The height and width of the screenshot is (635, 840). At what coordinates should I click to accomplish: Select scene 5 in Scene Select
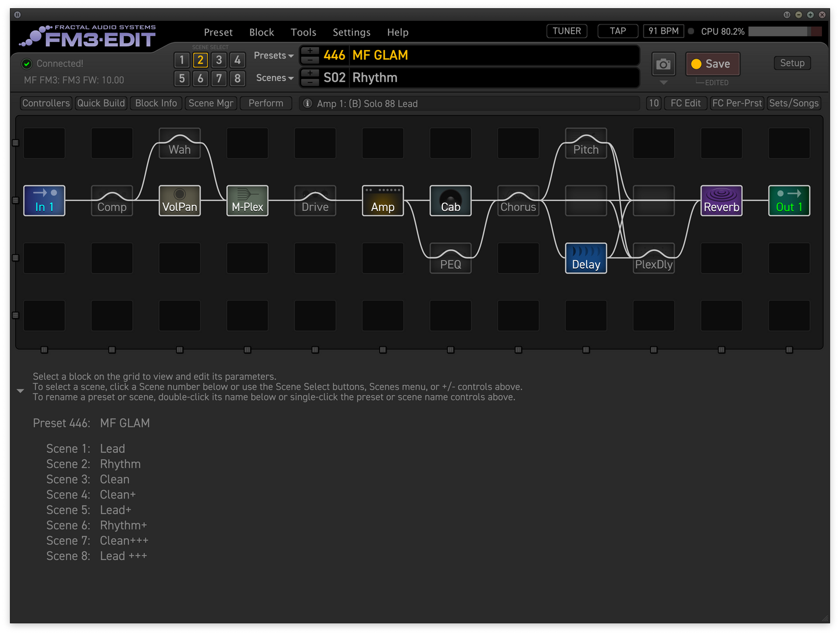(x=182, y=78)
